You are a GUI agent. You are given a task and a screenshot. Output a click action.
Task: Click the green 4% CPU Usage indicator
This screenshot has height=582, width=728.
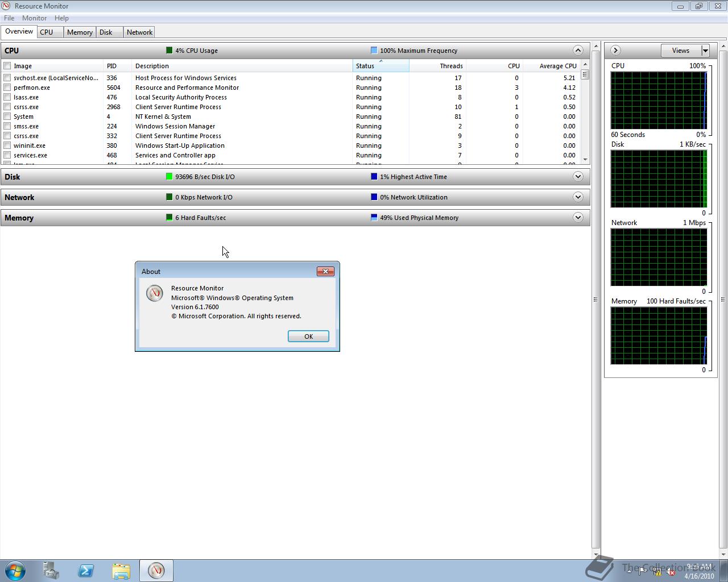pyautogui.click(x=169, y=51)
